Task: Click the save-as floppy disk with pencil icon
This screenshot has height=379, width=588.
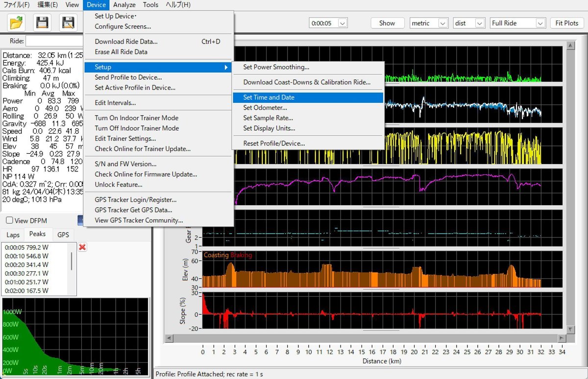Action: [x=68, y=23]
